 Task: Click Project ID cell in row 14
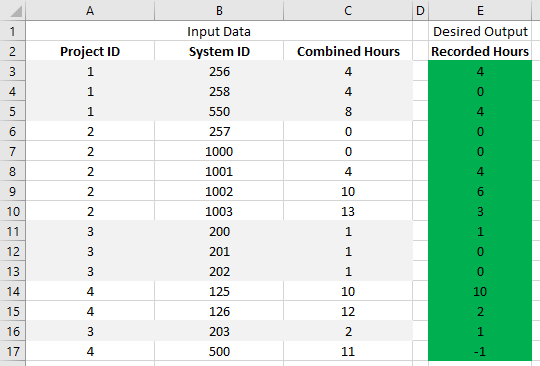[x=90, y=291]
